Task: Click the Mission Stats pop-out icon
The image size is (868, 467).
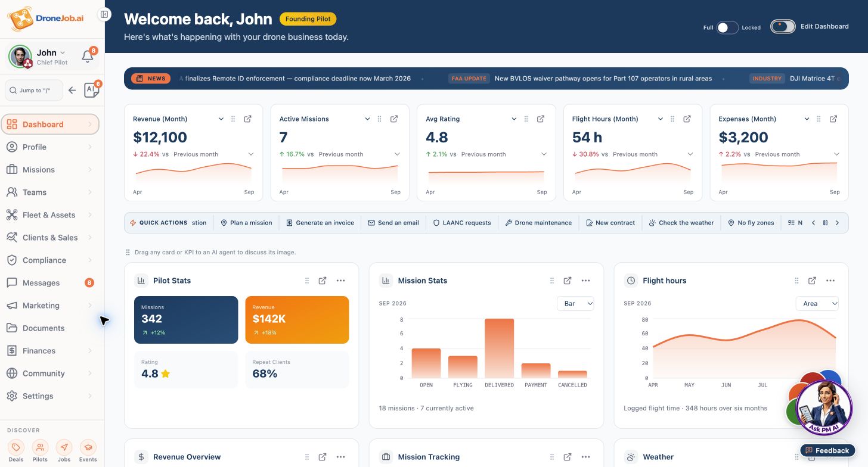Action: [x=568, y=281]
